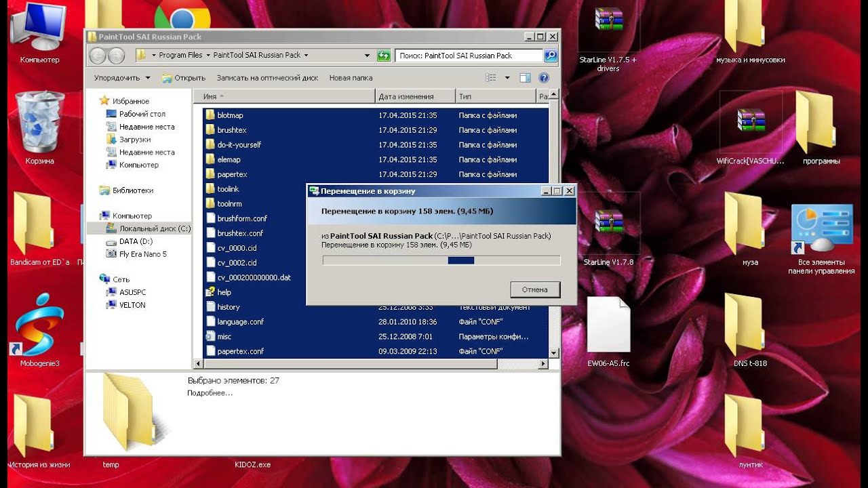Click the Подробнее link in details pane
Viewport: 868px width, 488px height.
click(210, 393)
